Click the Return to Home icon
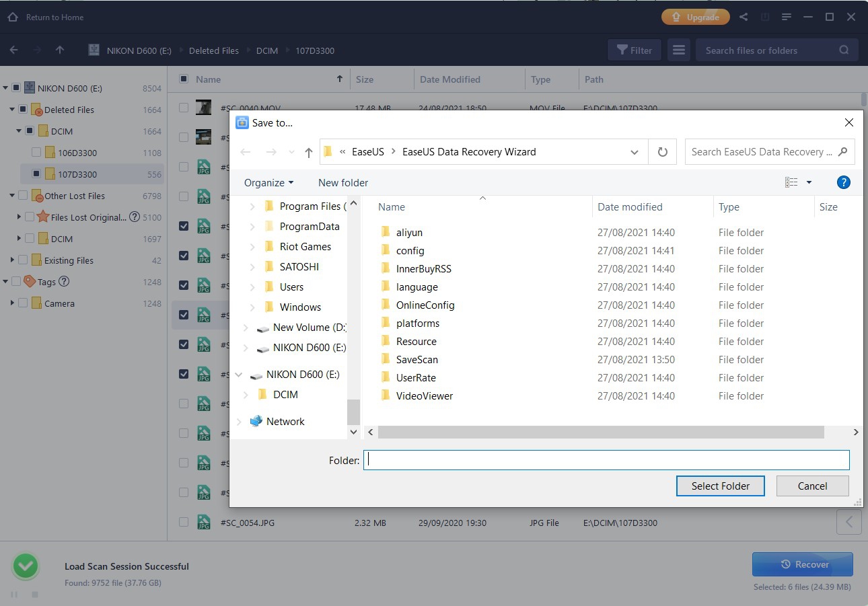Viewport: 868px width, 606px height. pos(12,17)
